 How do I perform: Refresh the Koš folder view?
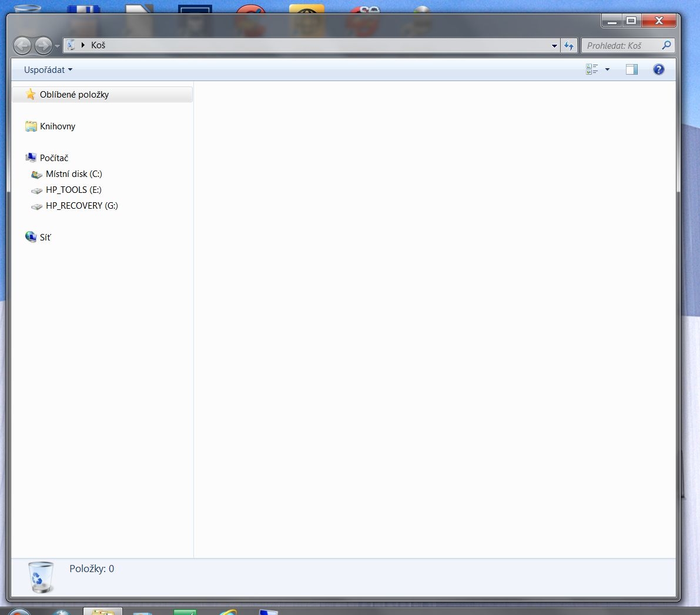pos(568,45)
